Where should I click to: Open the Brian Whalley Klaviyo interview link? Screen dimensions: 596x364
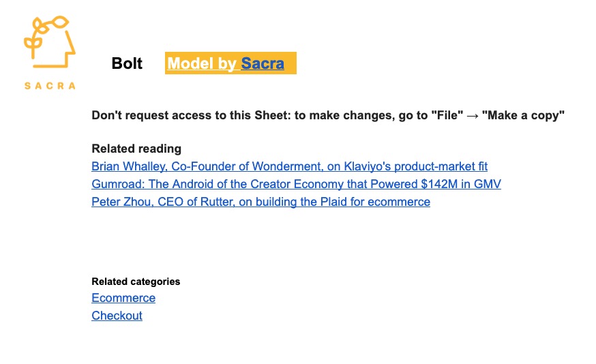click(290, 166)
